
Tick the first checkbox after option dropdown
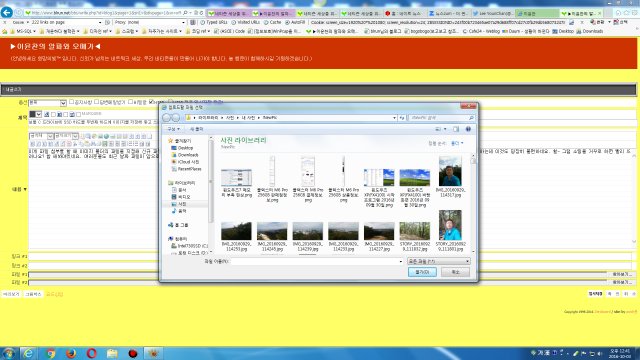coord(71,102)
